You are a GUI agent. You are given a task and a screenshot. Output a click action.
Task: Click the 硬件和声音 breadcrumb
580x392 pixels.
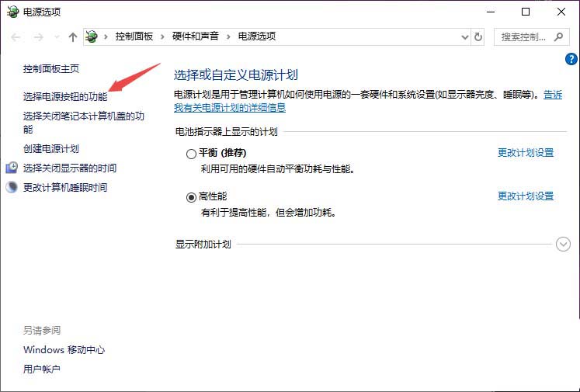pyautogui.click(x=196, y=36)
